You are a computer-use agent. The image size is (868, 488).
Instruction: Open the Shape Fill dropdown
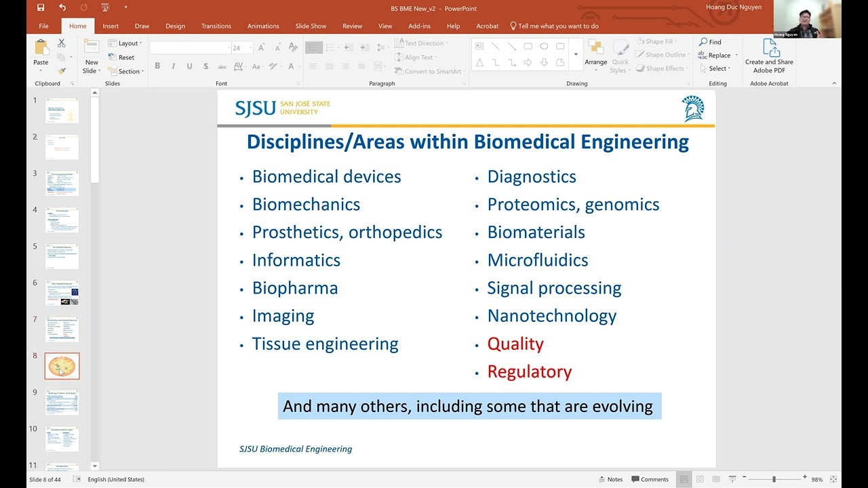tap(658, 42)
